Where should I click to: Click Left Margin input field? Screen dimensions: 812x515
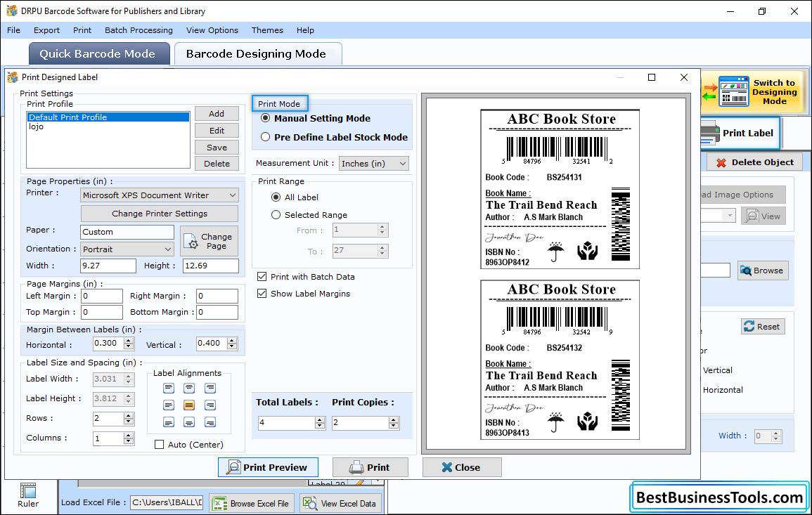pyautogui.click(x=101, y=296)
